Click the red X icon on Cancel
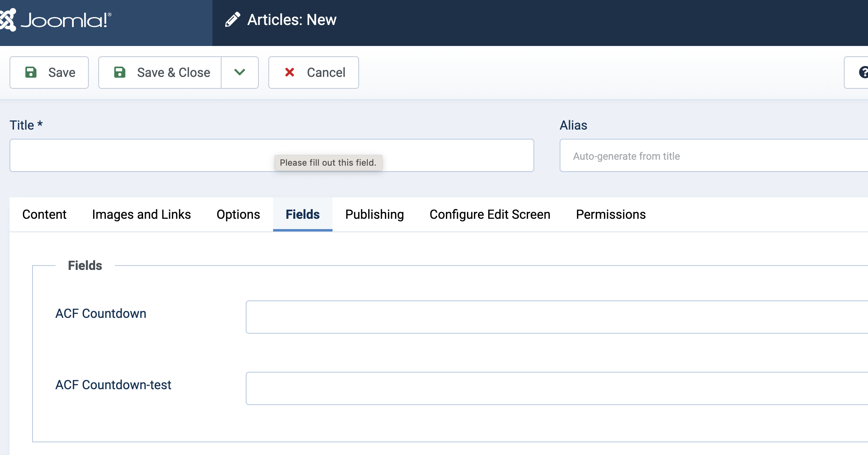 [x=290, y=72]
